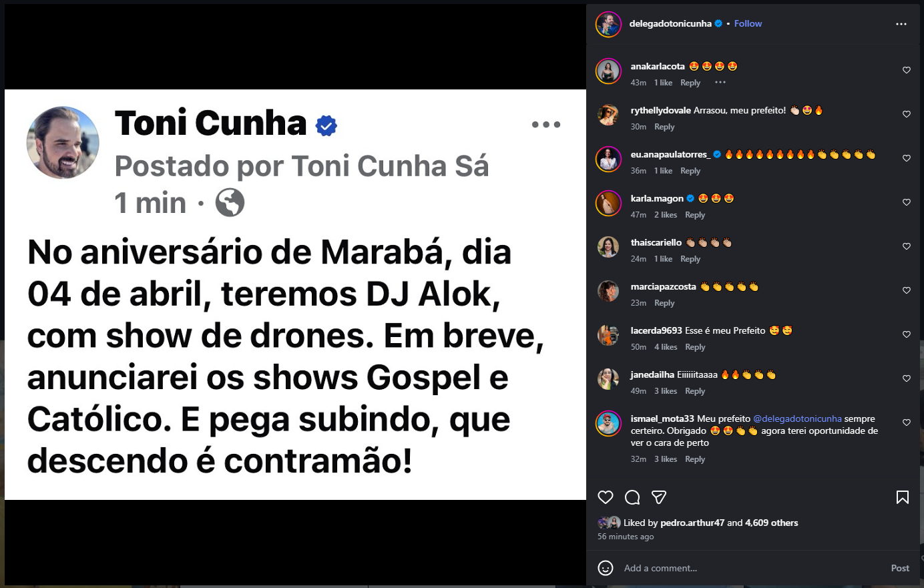
Task: Share the post via the paper plane icon
Action: (659, 497)
